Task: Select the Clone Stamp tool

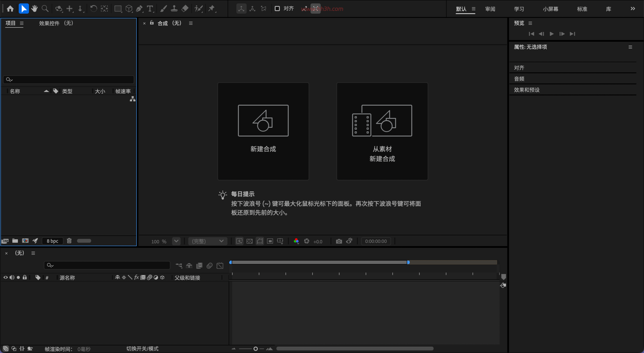Action: pyautogui.click(x=174, y=9)
